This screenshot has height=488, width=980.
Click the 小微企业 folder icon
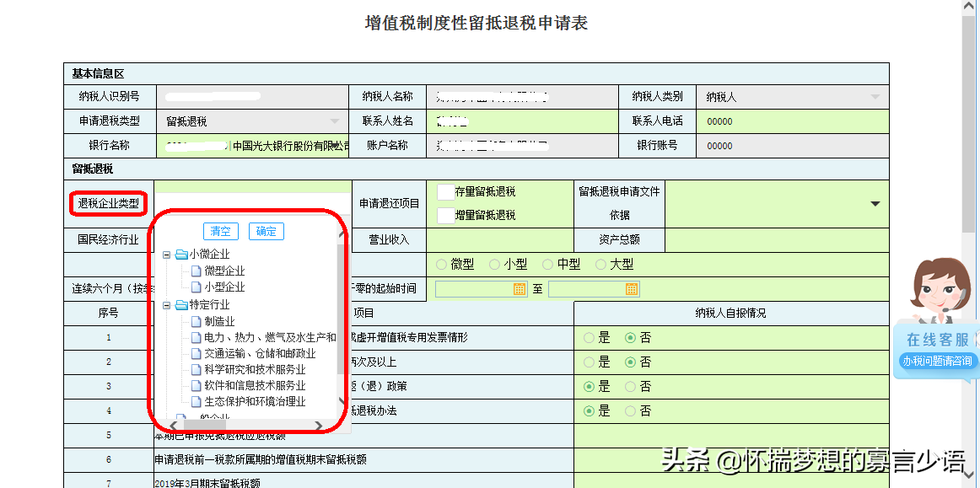(x=181, y=254)
